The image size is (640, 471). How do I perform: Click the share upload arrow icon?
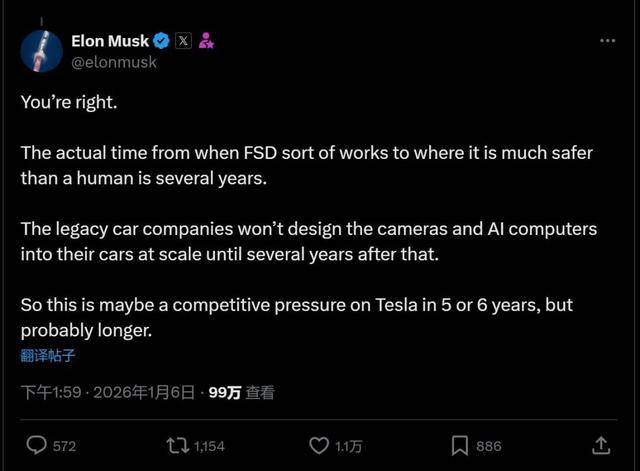click(x=601, y=445)
